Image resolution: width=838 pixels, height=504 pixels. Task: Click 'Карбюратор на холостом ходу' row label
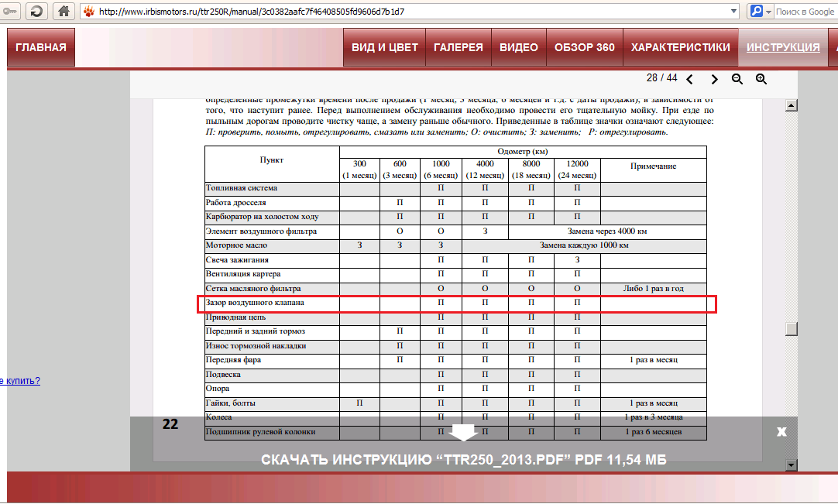tap(262, 217)
